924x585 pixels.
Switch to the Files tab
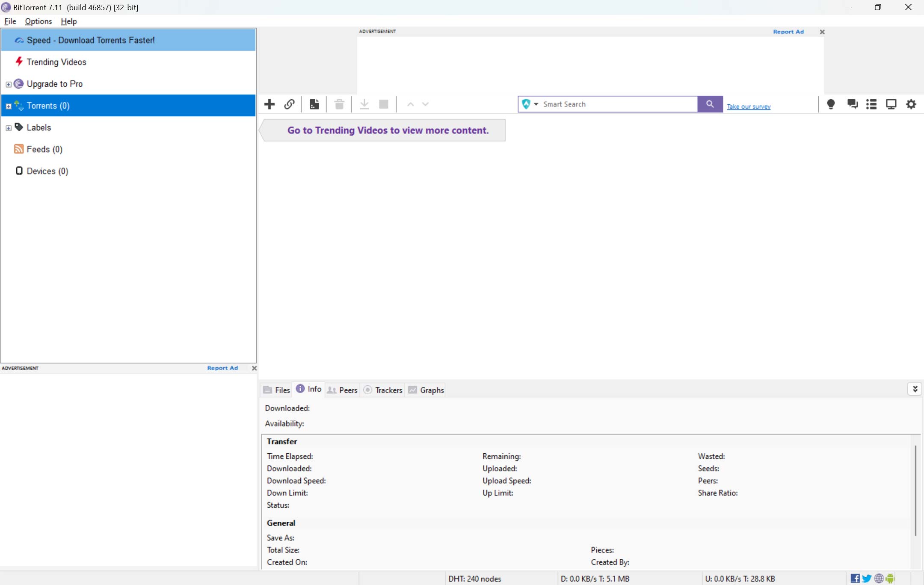[277, 390]
